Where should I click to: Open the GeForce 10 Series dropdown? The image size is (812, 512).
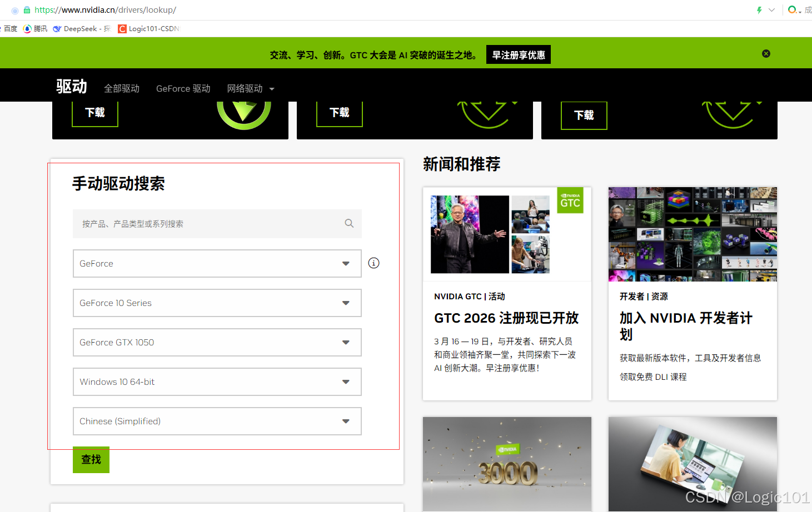[x=217, y=303]
